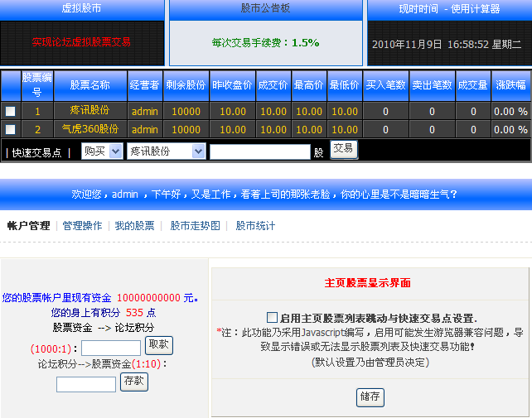Image resolution: width=532 pixels, height=418 pixels.
Task: Click admin operator in 疼讯股份 row
Action: pyautogui.click(x=145, y=111)
